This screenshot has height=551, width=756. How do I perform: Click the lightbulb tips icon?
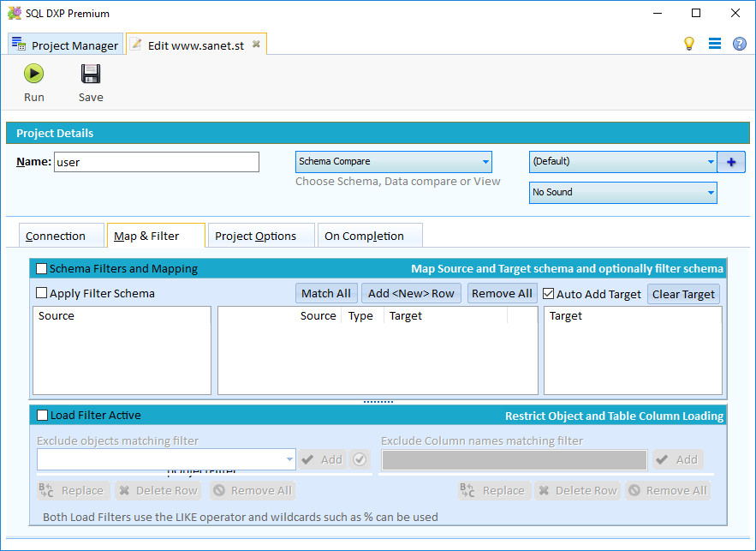(689, 43)
